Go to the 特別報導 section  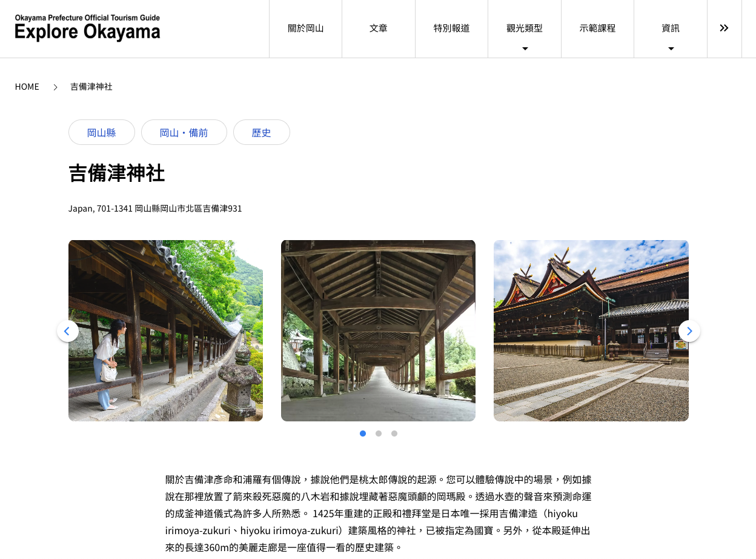[x=451, y=28]
